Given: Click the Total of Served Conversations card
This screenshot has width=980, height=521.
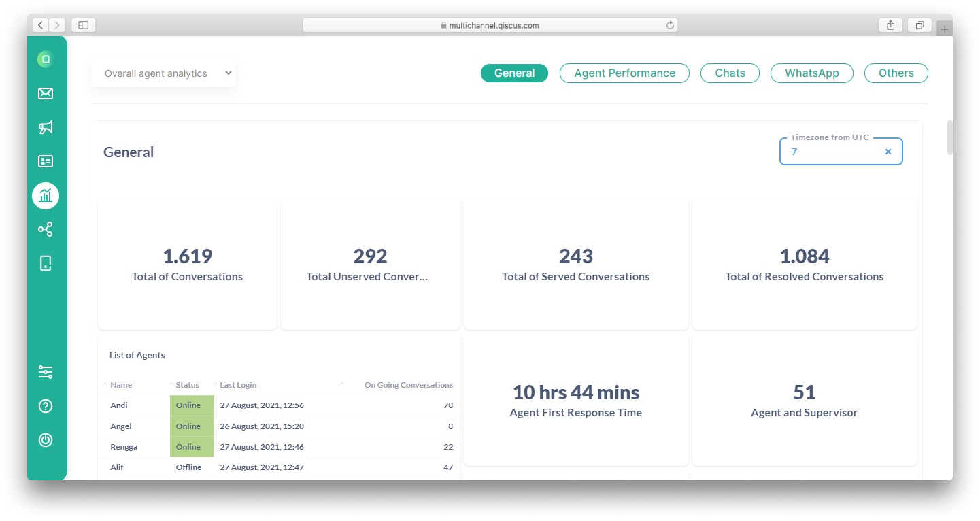Looking at the screenshot, I should [x=576, y=264].
